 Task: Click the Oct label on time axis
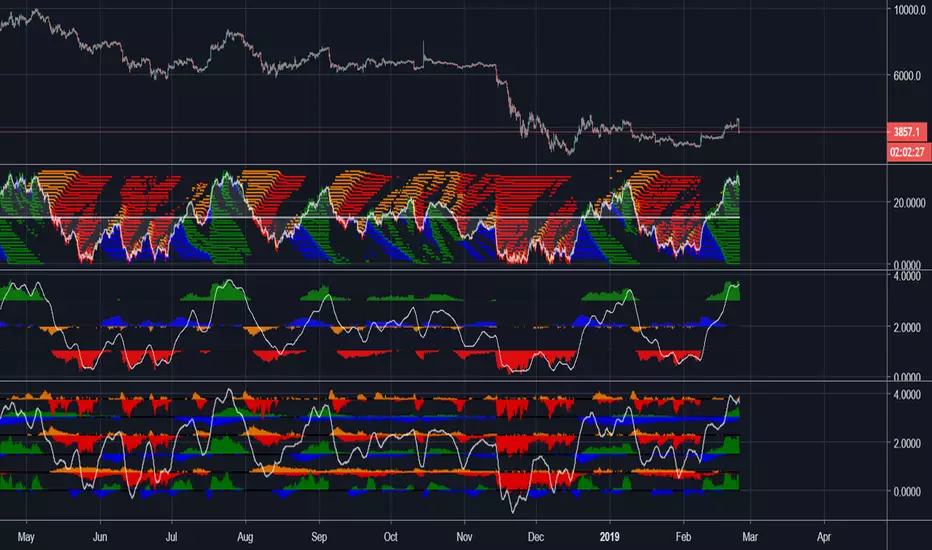point(391,537)
